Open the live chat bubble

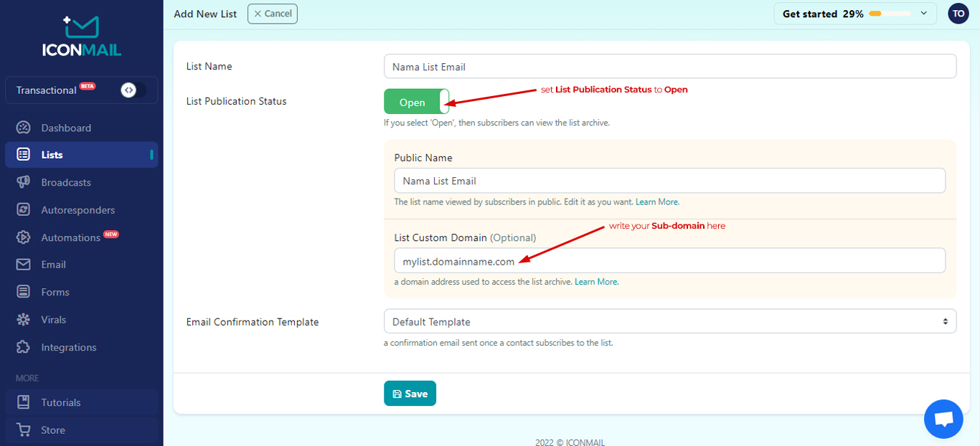[943, 419]
